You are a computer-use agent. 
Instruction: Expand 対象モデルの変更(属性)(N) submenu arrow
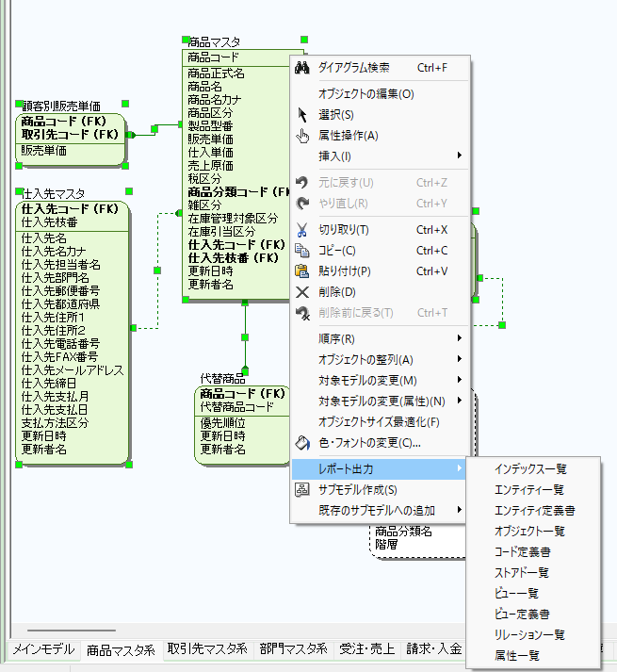460,401
